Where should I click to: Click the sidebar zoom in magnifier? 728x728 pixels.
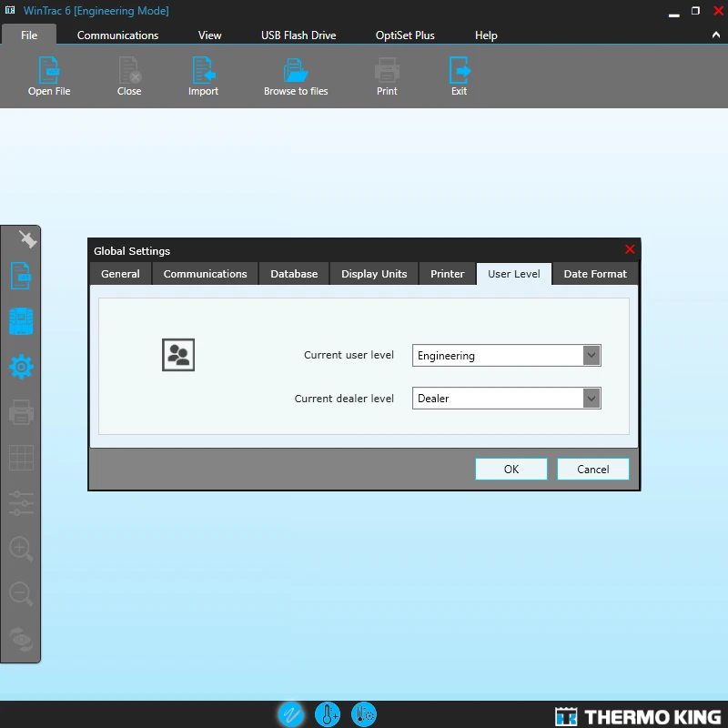click(21, 549)
